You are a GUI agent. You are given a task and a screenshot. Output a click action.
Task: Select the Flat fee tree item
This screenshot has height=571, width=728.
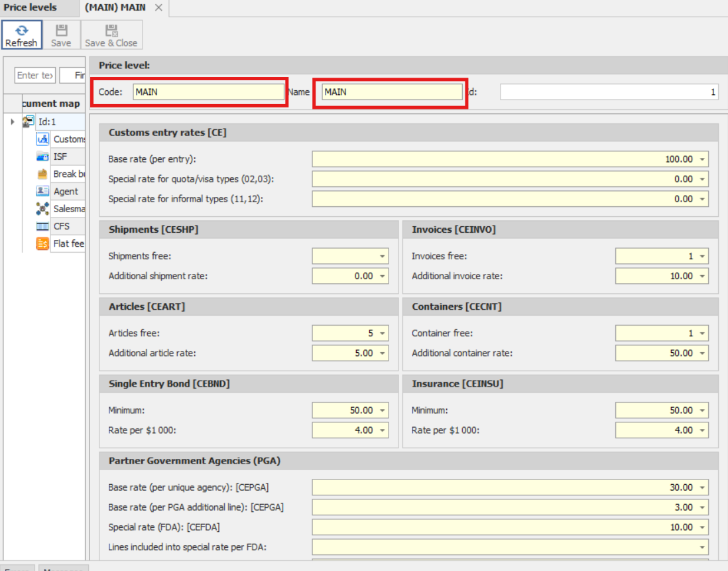(68, 243)
